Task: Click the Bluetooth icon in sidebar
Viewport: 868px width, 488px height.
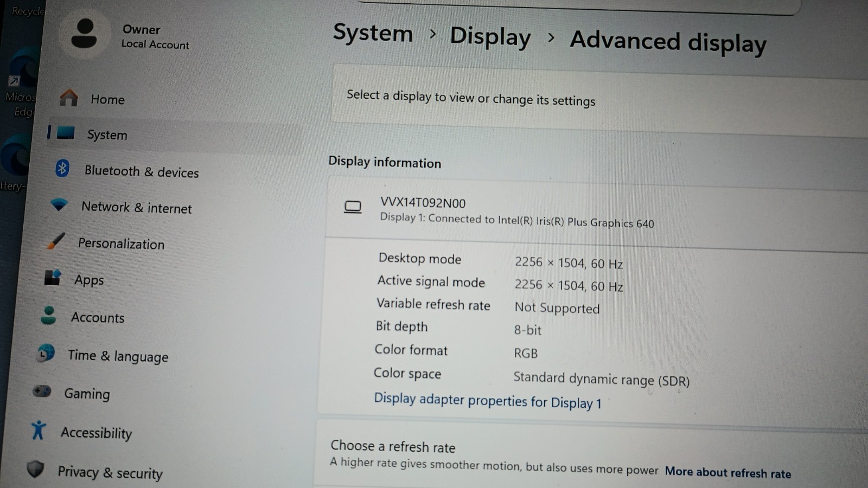Action: click(62, 168)
